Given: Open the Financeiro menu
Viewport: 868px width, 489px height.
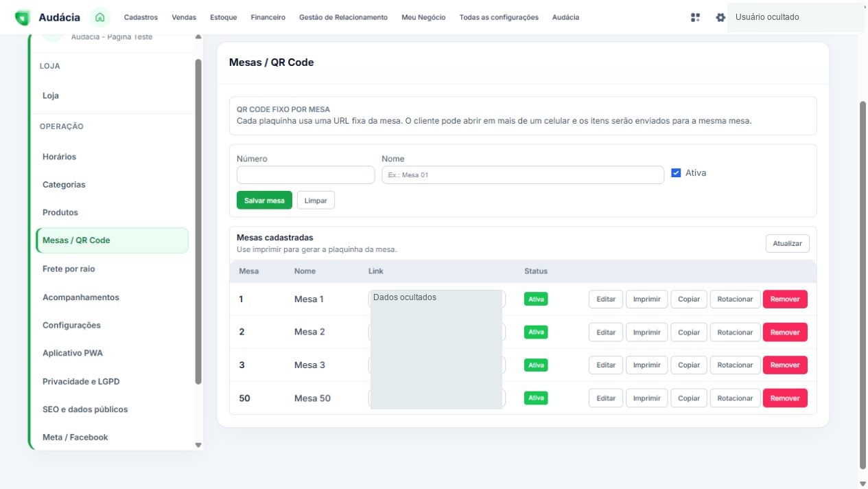Looking at the screenshot, I should click(268, 17).
